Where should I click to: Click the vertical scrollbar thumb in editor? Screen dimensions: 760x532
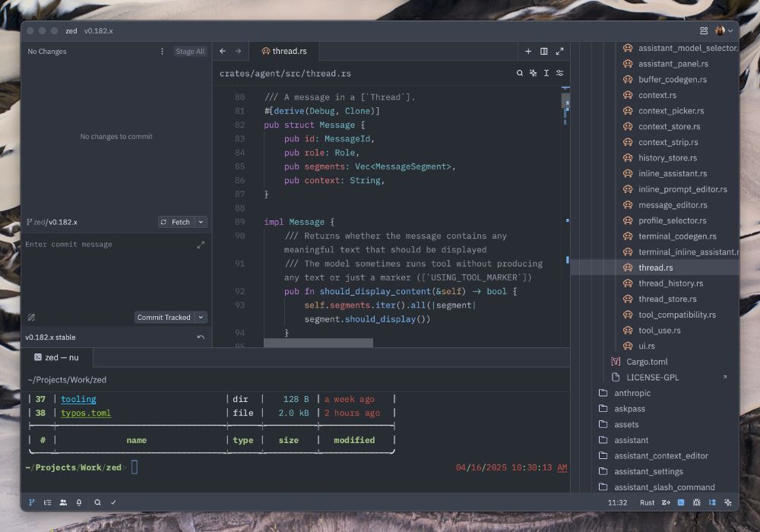click(565, 100)
